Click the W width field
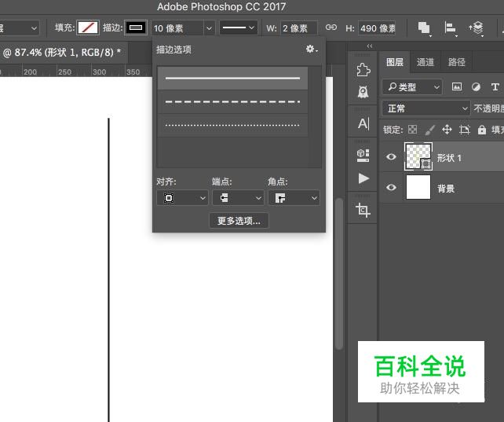Screen dimensions: 504x422 (299, 28)
